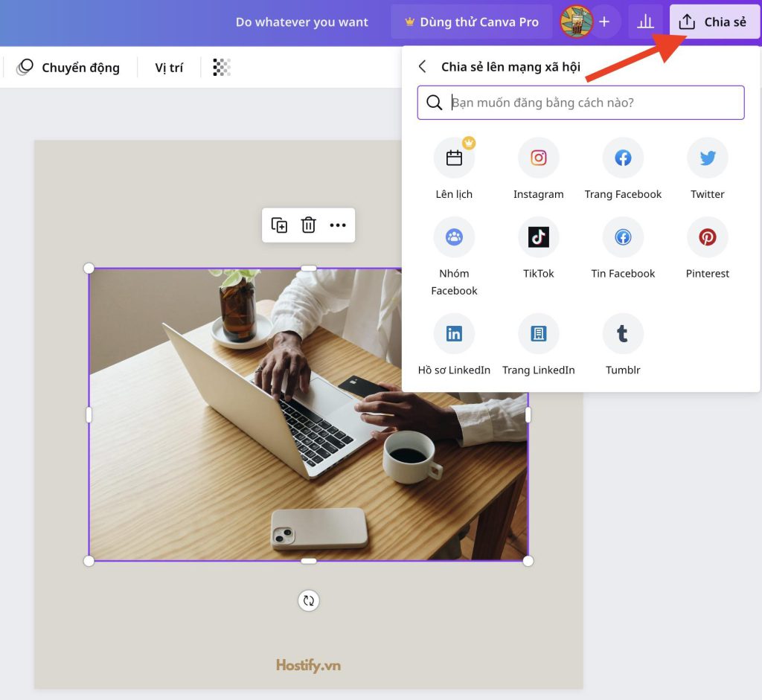Click the Chia sẻ share button
762x700 pixels.
(713, 22)
